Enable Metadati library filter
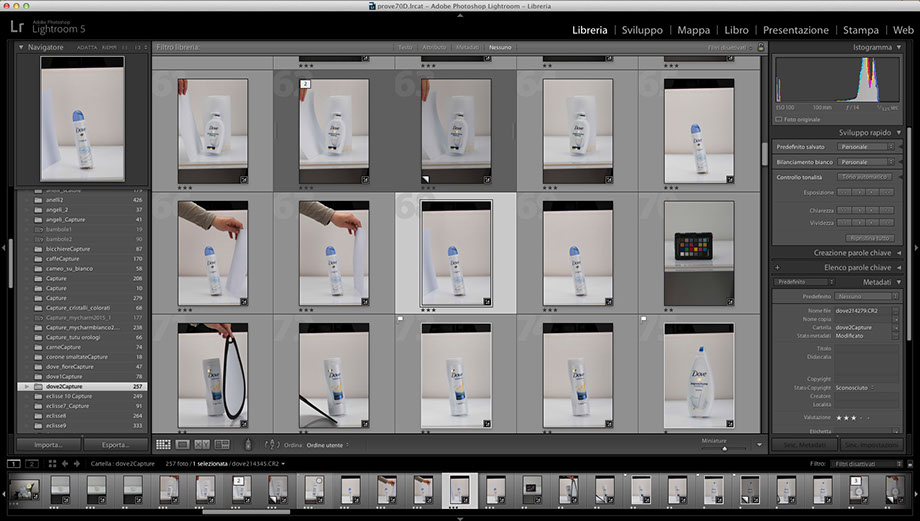This screenshot has width=920, height=521. tap(468, 48)
